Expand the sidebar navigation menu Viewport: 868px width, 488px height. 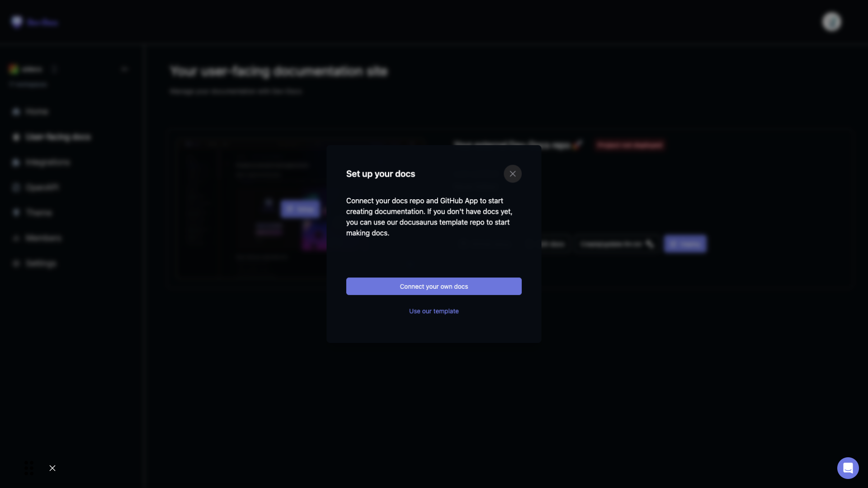click(125, 69)
